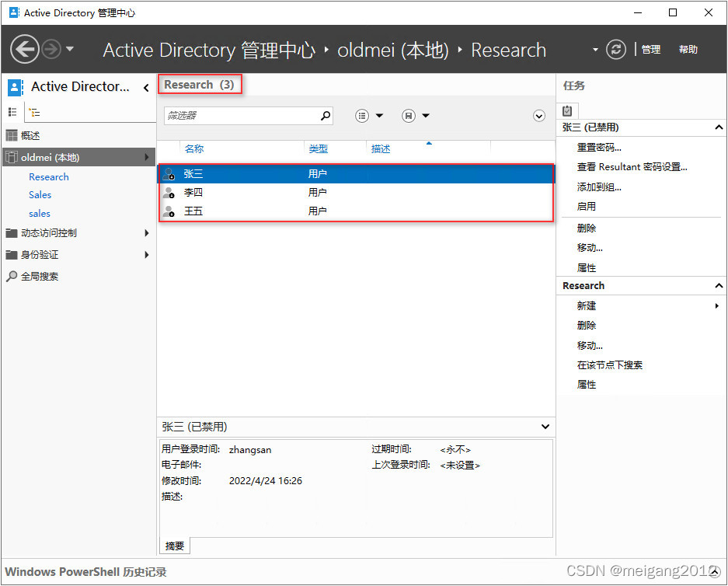Screen dimensions: 728x586
Task: Select user row 王五
Action: coord(356,211)
